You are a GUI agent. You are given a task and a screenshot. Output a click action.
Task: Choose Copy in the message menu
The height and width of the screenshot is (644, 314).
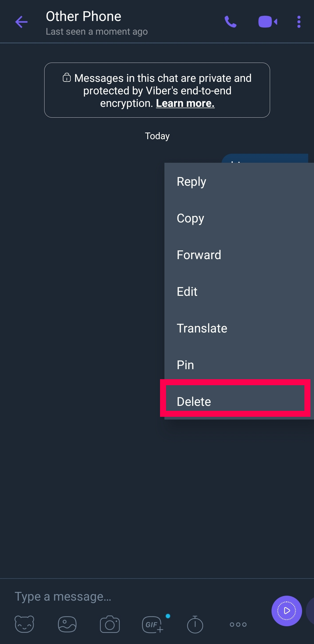[191, 218]
